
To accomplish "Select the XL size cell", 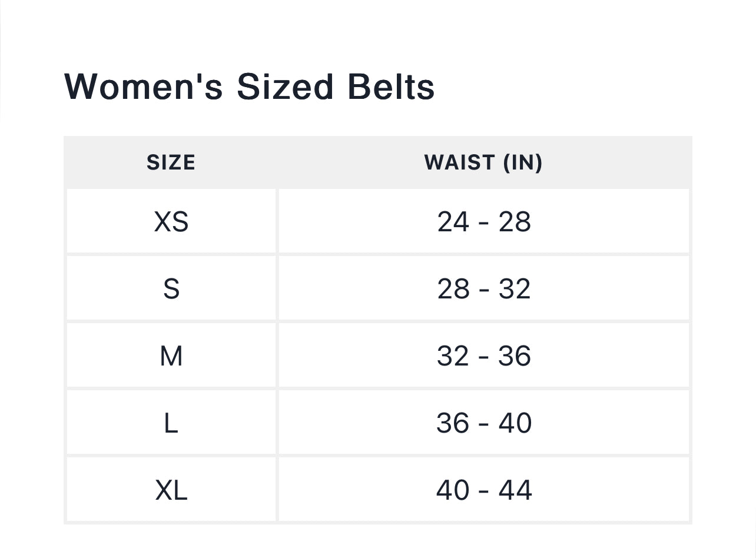I will [171, 490].
